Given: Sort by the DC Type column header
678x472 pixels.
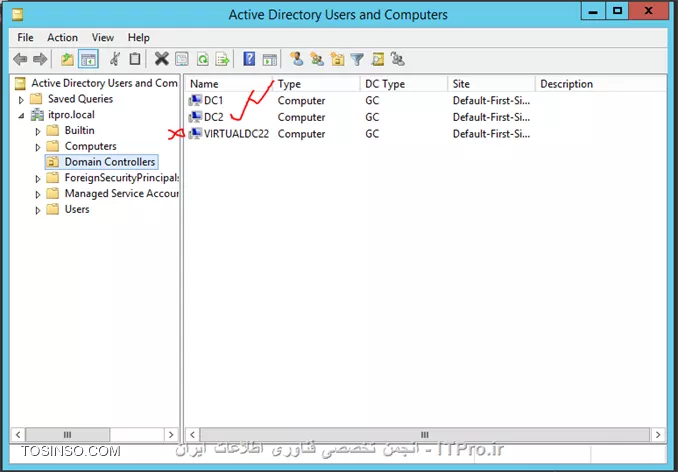Looking at the screenshot, I should 404,84.
